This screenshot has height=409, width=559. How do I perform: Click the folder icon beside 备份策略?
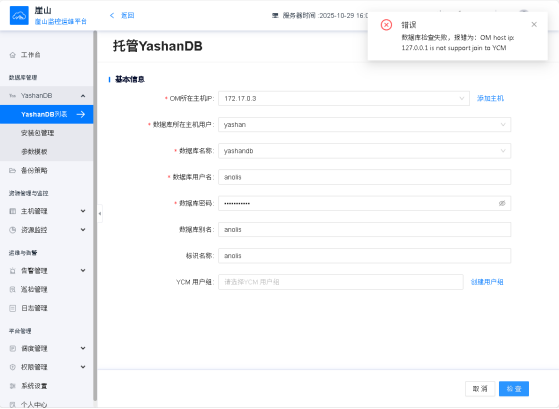pyautogui.click(x=12, y=170)
